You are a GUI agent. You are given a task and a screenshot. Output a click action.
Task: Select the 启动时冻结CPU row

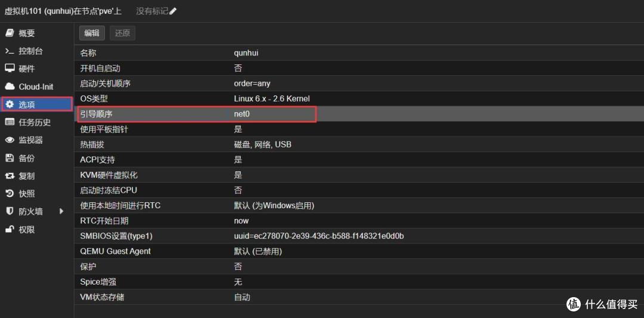[x=359, y=190]
